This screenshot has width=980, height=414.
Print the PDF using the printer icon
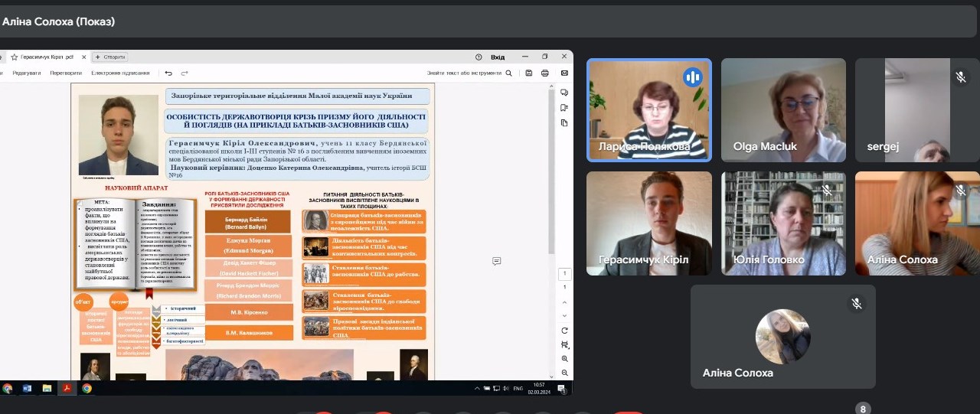545,73
